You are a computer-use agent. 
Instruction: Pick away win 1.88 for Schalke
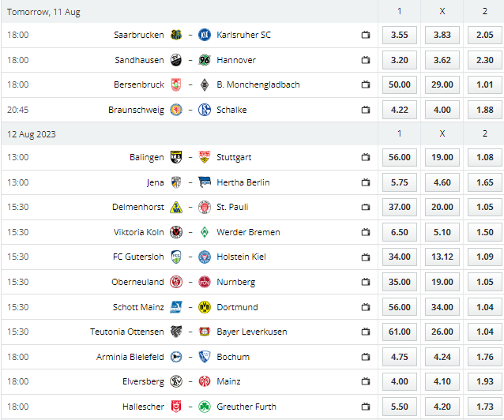tap(485, 110)
